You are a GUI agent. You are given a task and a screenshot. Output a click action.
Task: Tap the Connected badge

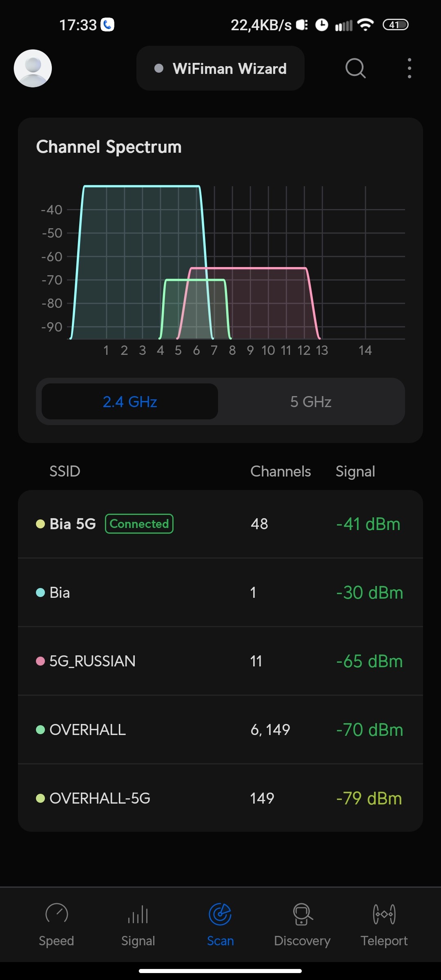tap(139, 524)
